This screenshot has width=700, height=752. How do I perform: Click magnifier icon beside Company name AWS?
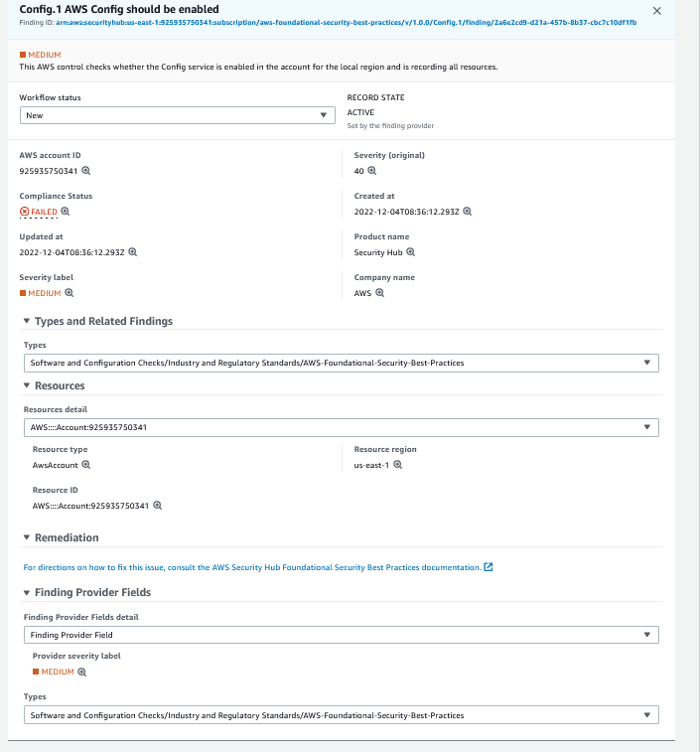(x=379, y=293)
